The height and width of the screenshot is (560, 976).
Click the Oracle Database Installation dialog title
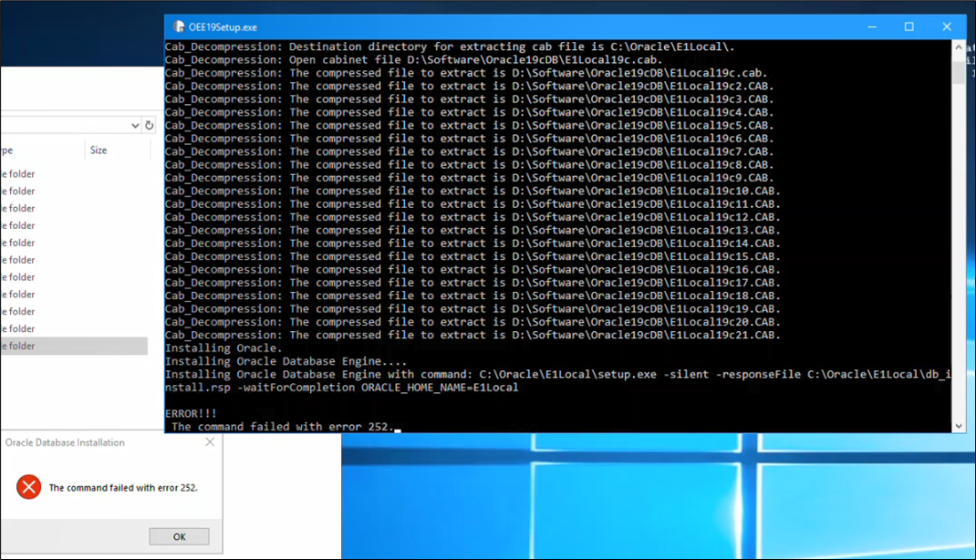point(65,442)
